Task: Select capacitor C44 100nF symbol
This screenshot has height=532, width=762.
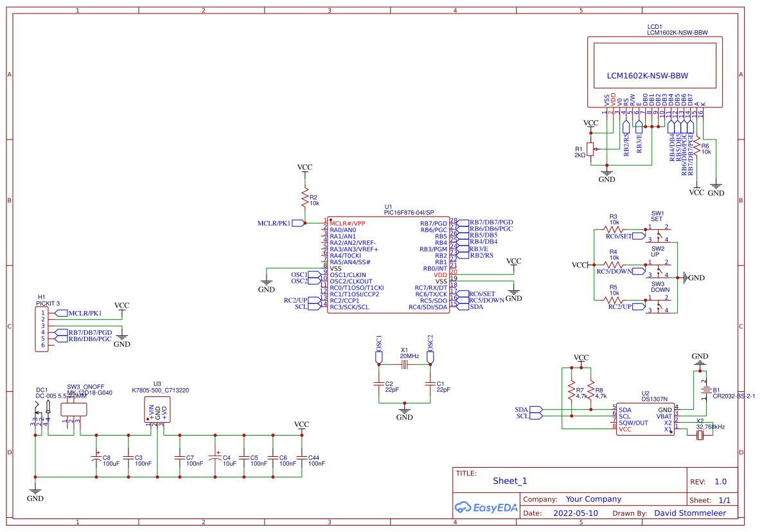Action: (x=301, y=457)
